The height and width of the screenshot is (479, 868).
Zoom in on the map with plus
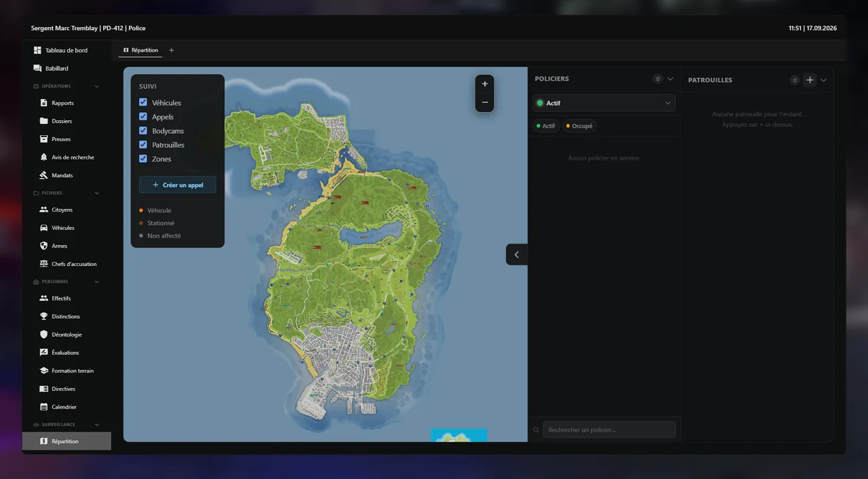tap(484, 84)
